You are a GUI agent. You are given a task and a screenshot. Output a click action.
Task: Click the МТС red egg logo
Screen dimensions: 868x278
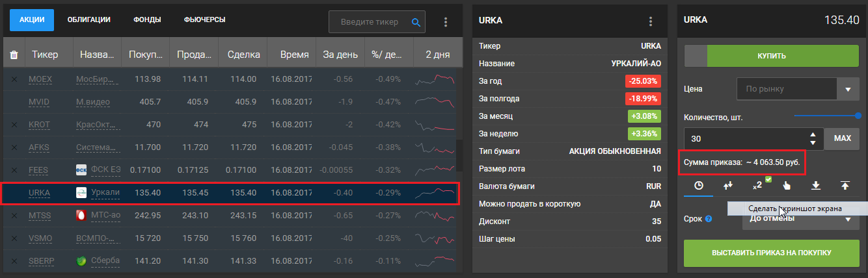click(81, 216)
